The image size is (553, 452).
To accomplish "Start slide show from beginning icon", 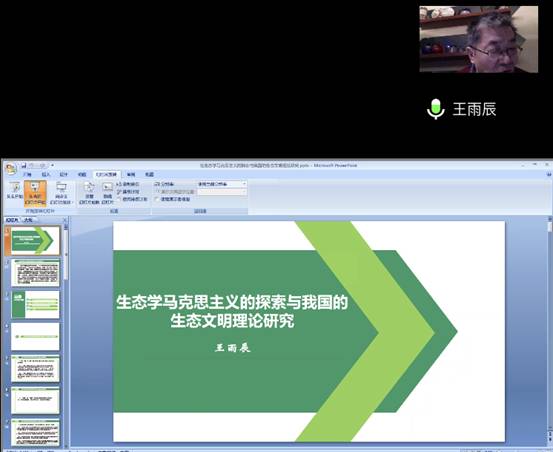I will click(14, 190).
